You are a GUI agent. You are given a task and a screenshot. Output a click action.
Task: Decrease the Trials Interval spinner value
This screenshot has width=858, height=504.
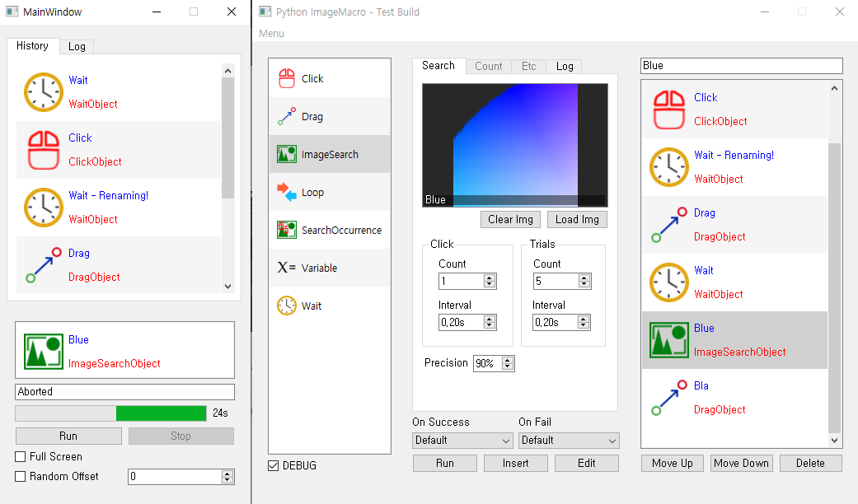click(x=584, y=326)
